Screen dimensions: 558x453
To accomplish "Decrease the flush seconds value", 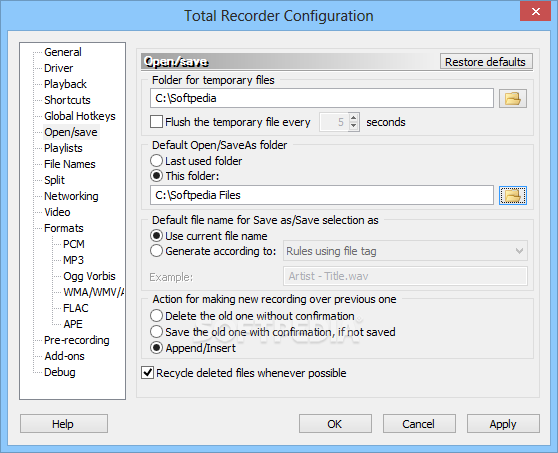I will click(x=353, y=126).
